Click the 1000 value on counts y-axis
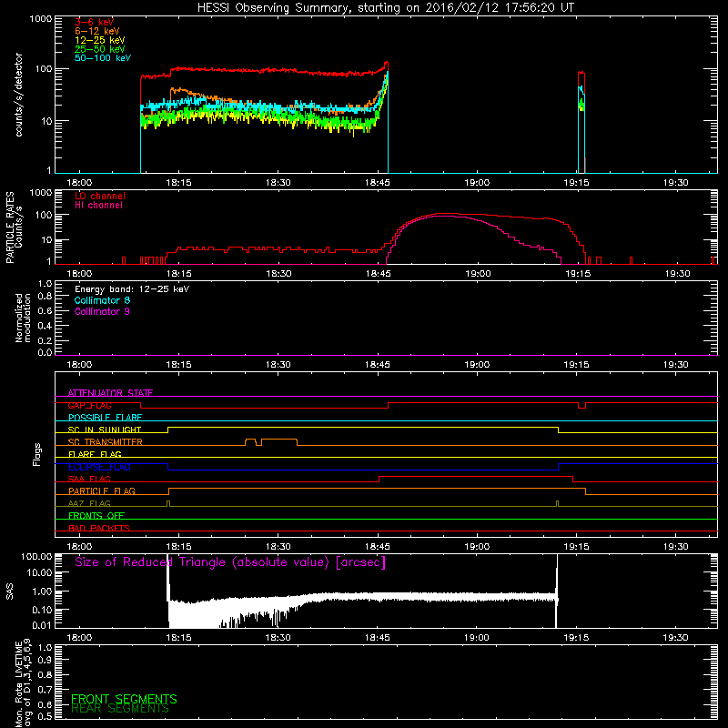The height and width of the screenshot is (728, 728). click(40, 19)
